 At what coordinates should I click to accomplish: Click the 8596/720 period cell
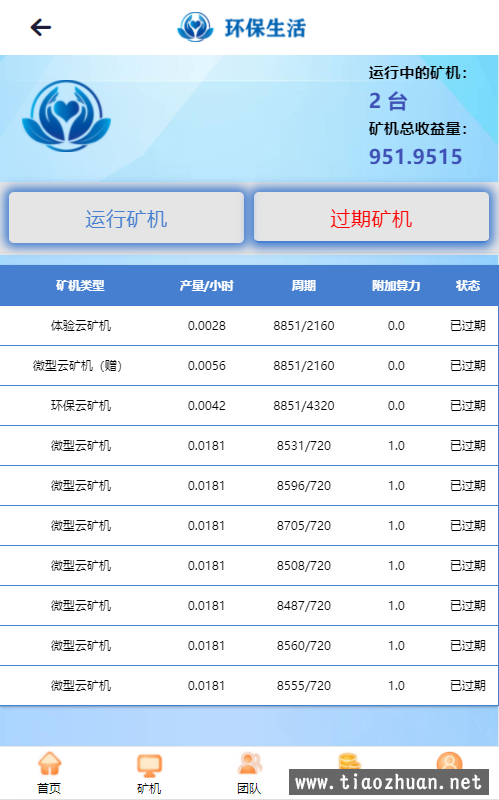pos(304,486)
